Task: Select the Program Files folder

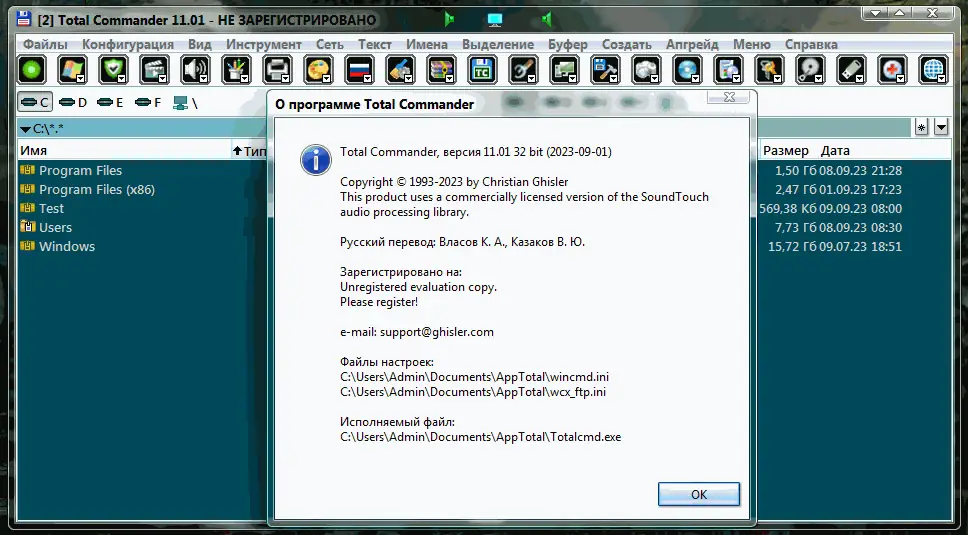Action: [80, 170]
